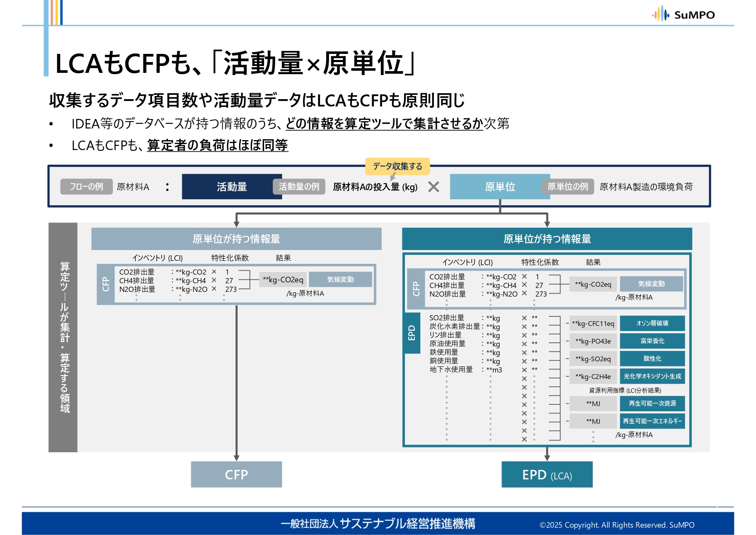Select the 原単位の例 tag

click(x=567, y=187)
